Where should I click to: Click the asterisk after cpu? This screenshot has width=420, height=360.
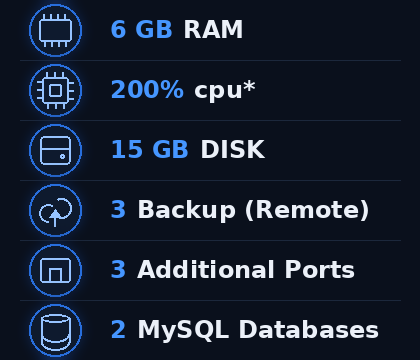pos(249,87)
